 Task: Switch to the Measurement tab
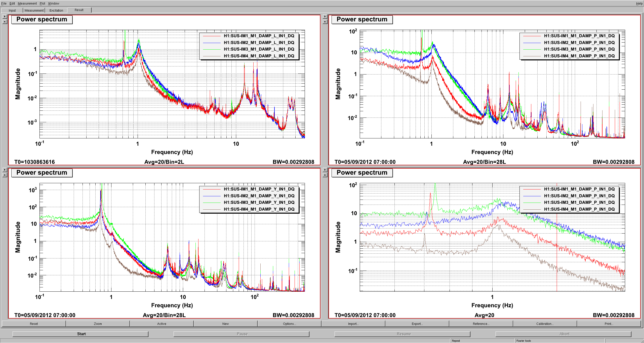pos(34,10)
